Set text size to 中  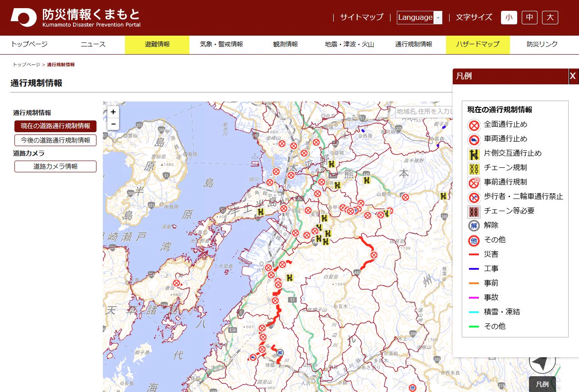pos(529,18)
